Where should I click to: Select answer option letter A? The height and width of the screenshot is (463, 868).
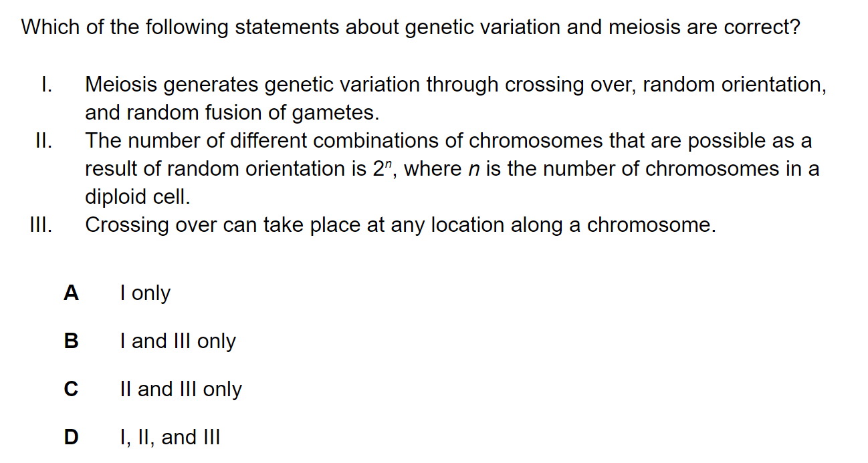click(71, 293)
